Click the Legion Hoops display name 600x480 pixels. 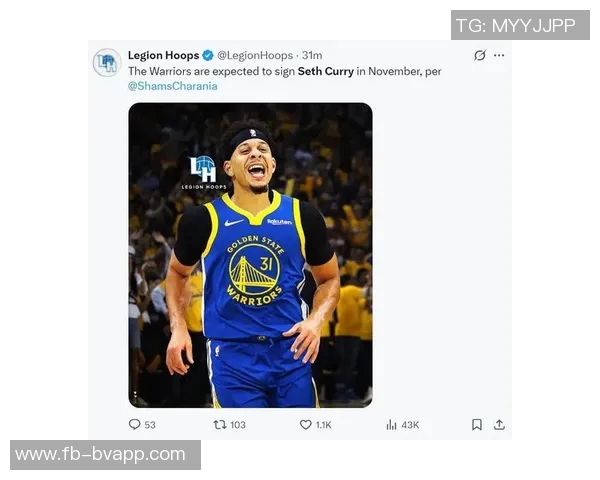click(x=163, y=56)
